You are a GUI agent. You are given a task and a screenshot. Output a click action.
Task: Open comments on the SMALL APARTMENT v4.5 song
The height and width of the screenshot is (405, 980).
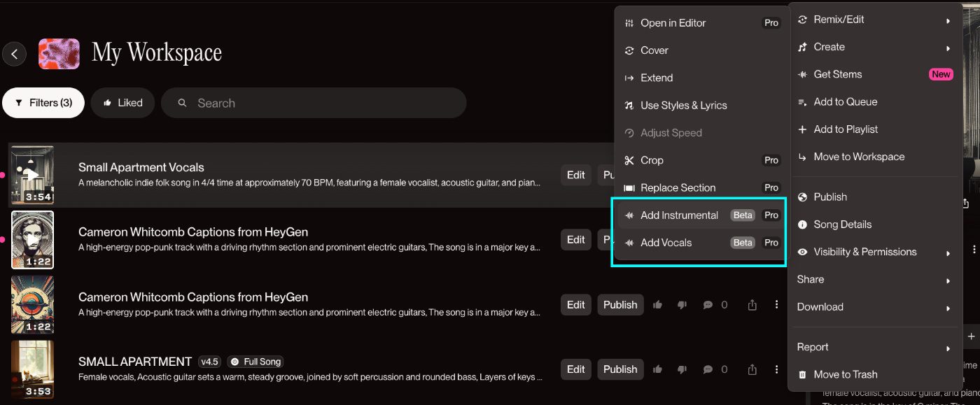[715, 369]
